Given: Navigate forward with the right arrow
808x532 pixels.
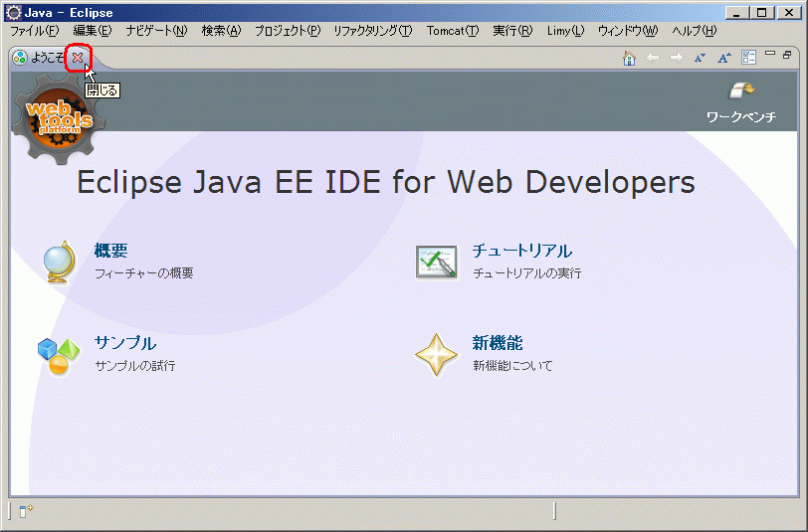Looking at the screenshot, I should tap(676, 58).
